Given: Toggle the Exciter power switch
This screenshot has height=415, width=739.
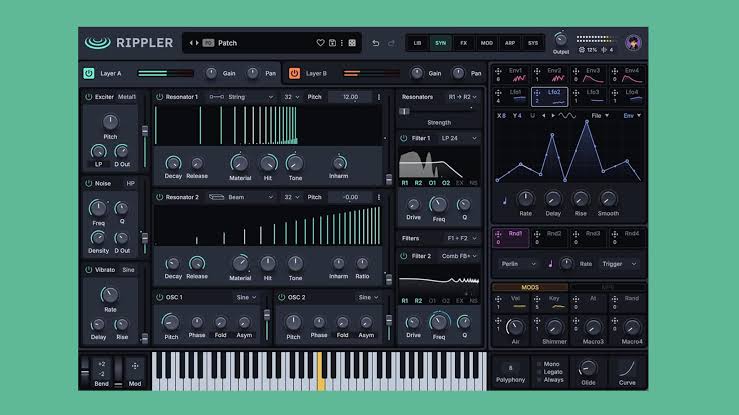Looking at the screenshot, I should tap(88, 97).
